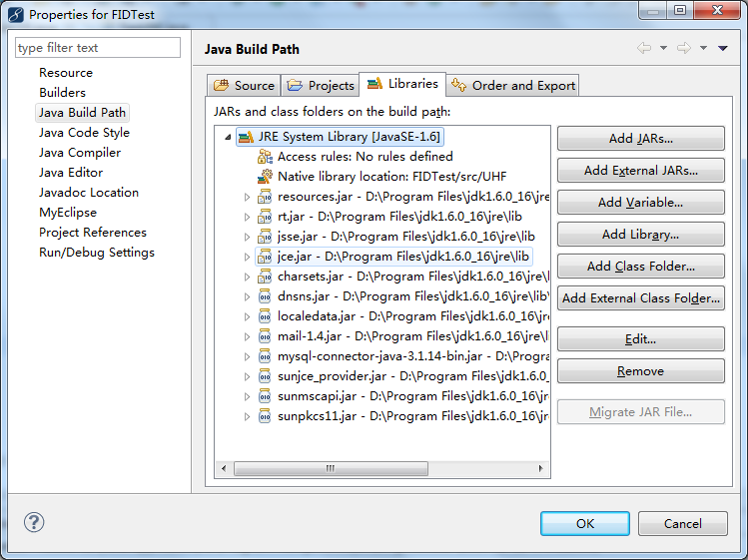Expand the sunmscapi.jar node
748x560 pixels.
pos(247,397)
